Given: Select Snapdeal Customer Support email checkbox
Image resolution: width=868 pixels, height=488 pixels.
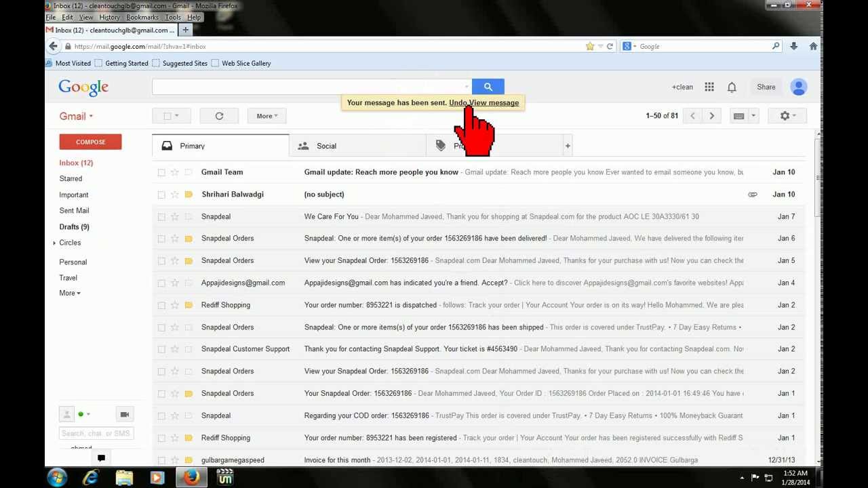Looking at the screenshot, I should 161,350.
